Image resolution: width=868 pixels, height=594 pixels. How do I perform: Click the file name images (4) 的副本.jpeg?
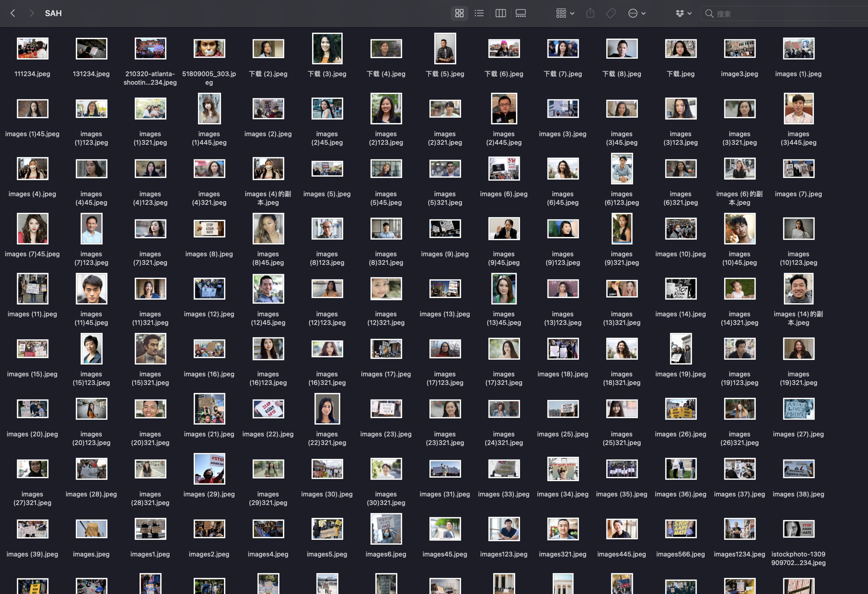(268, 198)
